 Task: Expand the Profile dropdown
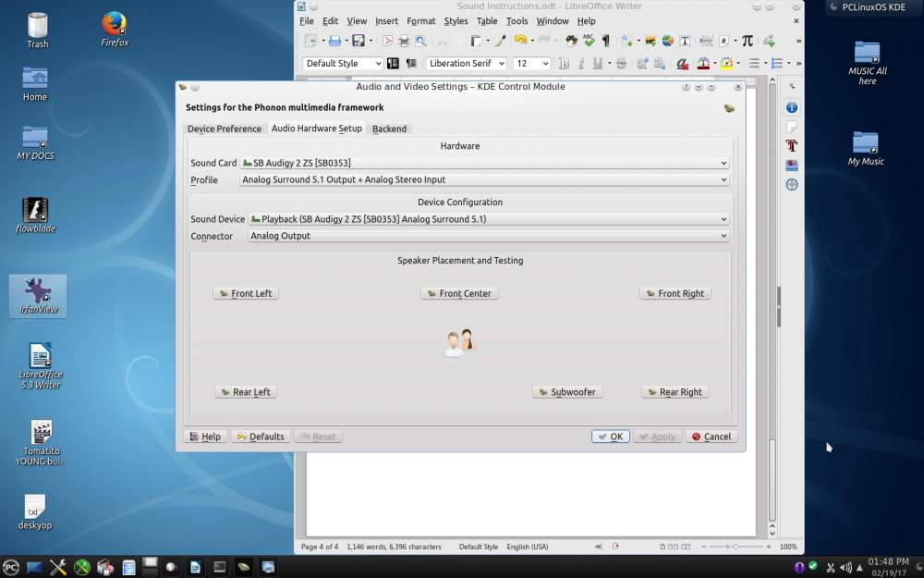point(484,180)
